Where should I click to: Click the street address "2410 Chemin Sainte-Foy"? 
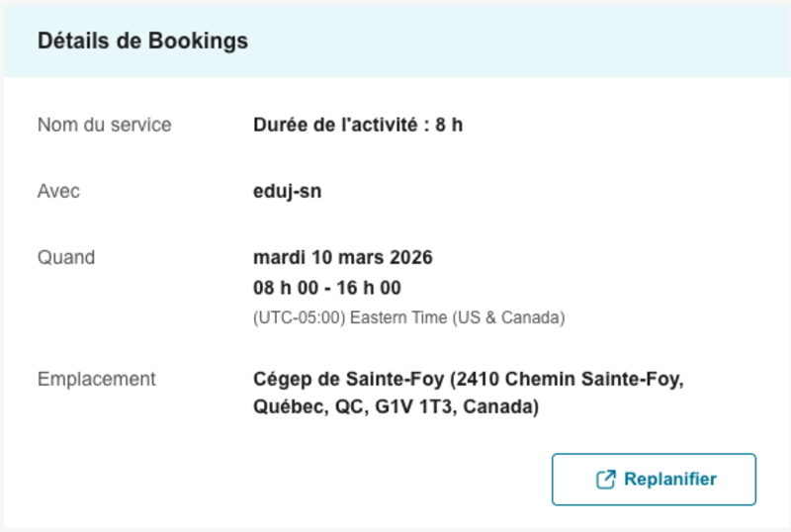pyautogui.click(x=571, y=379)
